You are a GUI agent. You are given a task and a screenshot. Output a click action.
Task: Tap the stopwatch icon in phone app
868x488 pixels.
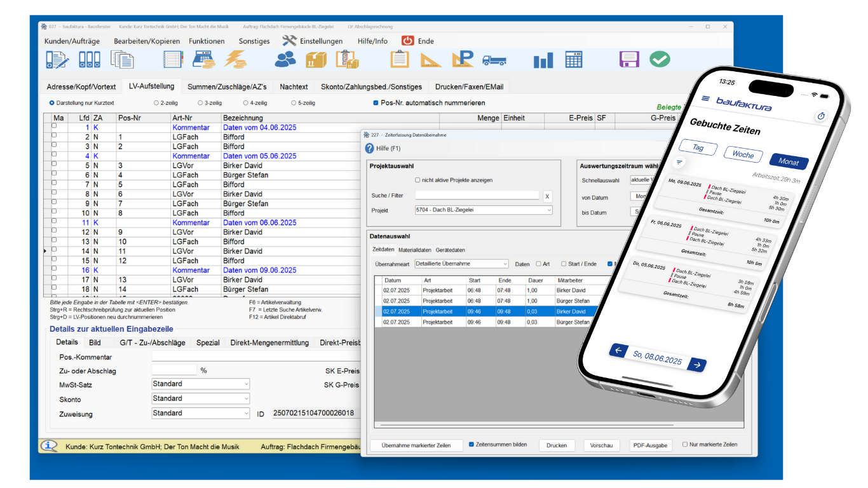820,116
